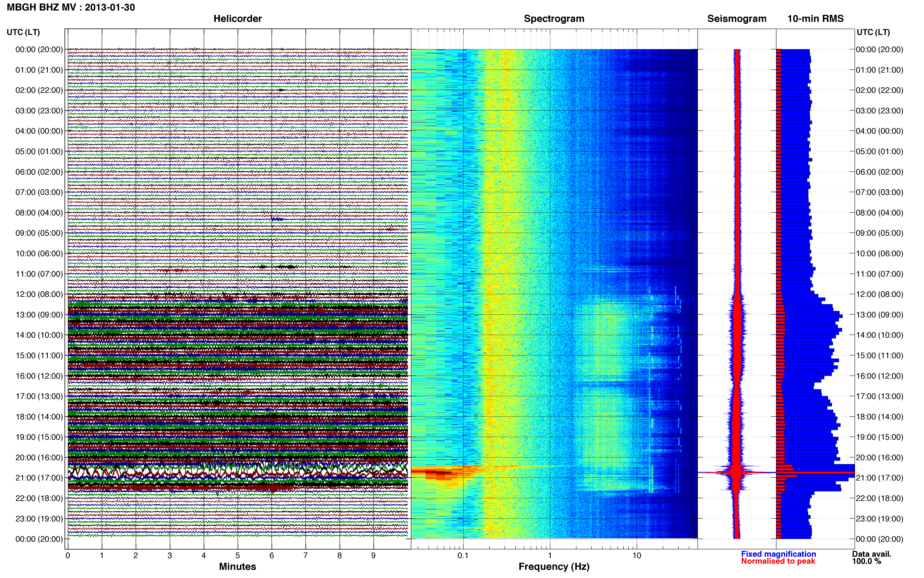The height and width of the screenshot is (578, 924).
Task: Click minute tick label '9' under helicorder
Action: point(373,555)
